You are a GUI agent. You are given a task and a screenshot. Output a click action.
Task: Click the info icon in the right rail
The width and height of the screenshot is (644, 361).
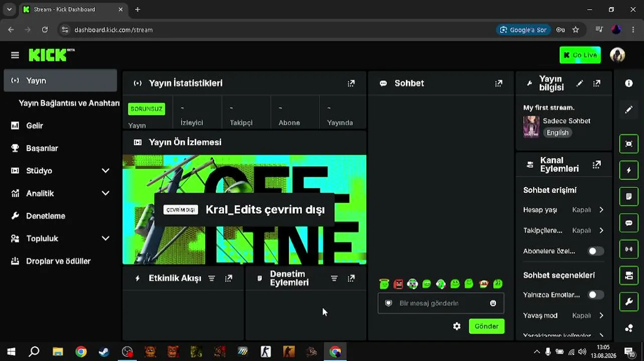pyautogui.click(x=629, y=83)
